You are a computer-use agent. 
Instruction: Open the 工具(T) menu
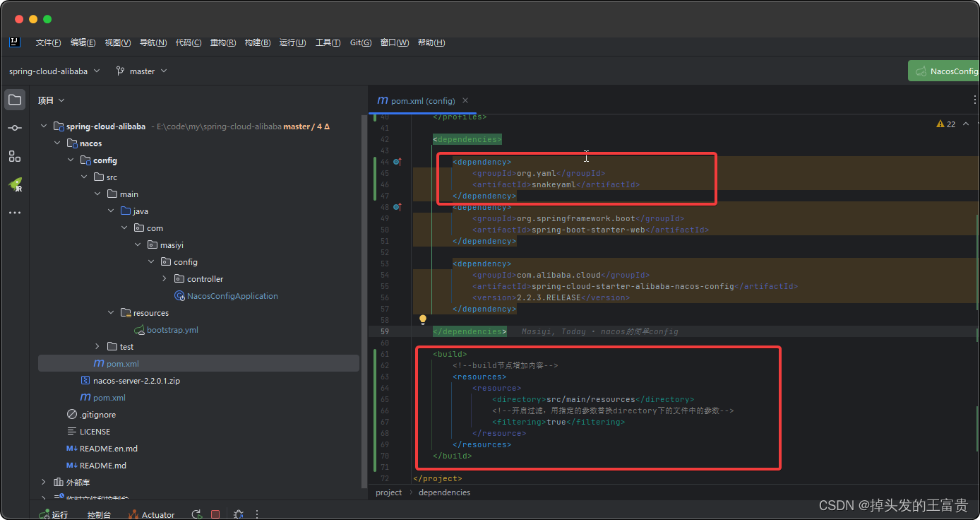tap(328, 42)
